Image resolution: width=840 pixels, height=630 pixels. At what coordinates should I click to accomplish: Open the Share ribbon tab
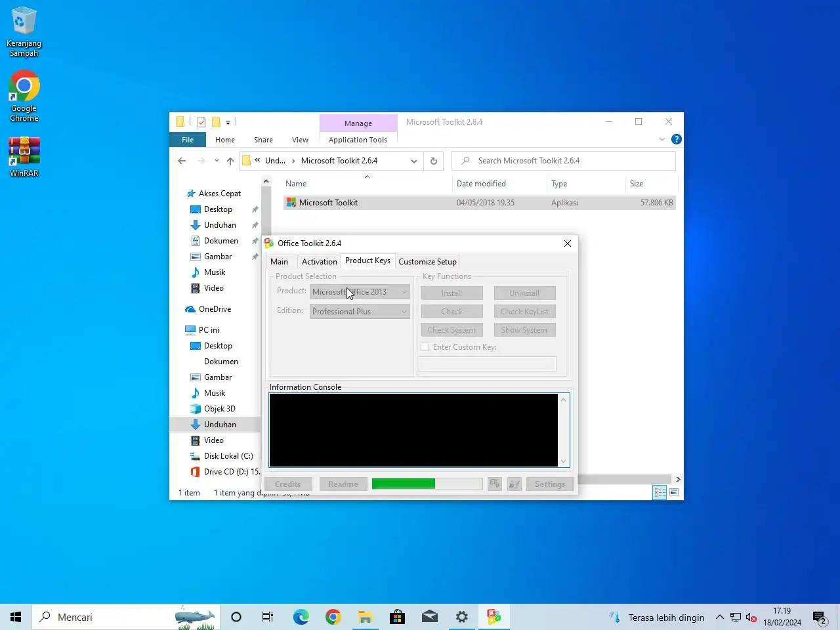tap(263, 140)
